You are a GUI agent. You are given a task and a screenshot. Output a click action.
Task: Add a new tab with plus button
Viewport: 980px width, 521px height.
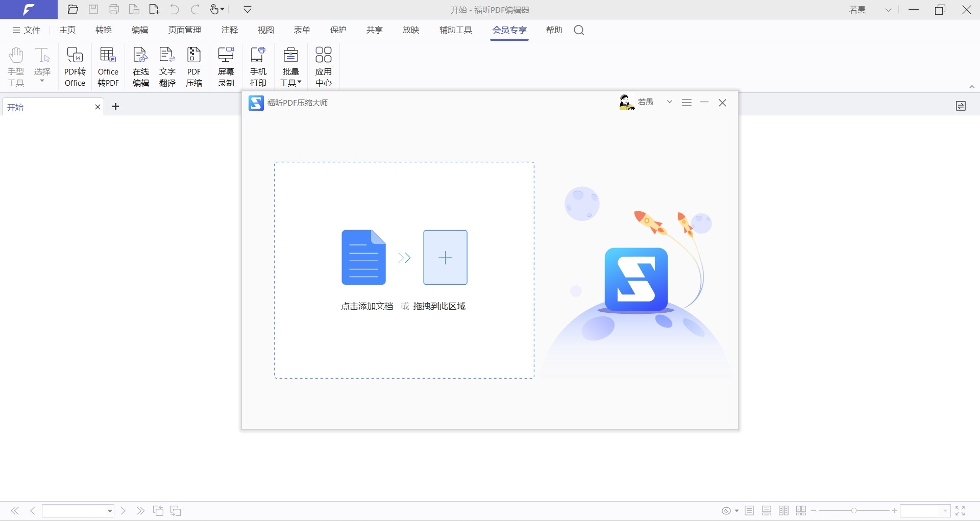[x=116, y=107]
